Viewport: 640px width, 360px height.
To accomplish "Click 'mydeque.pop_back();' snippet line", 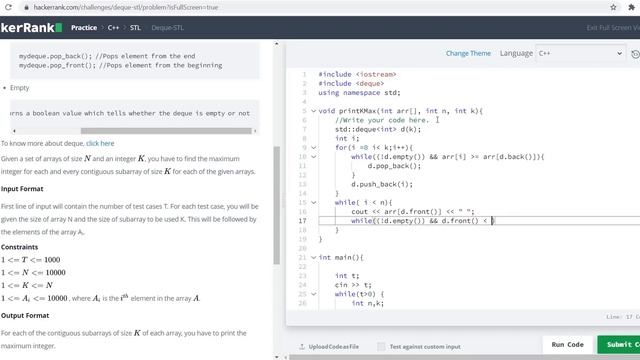I will [107, 56].
